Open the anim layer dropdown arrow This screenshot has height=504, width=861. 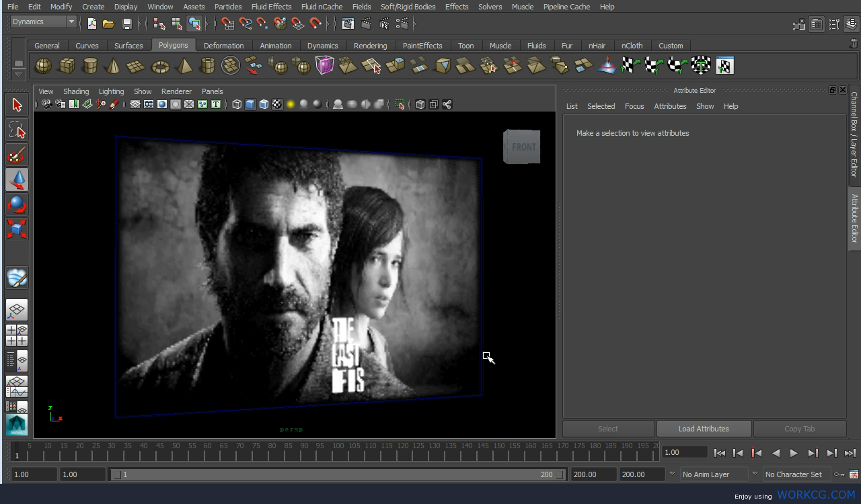pyautogui.click(x=672, y=474)
